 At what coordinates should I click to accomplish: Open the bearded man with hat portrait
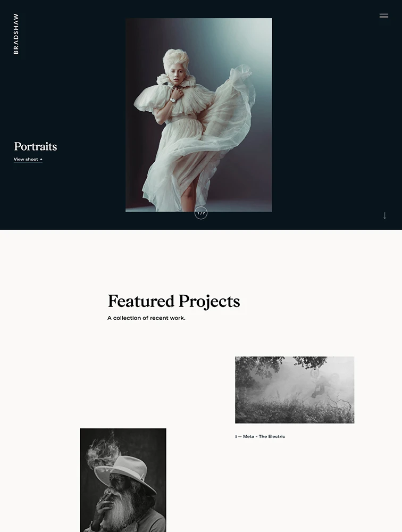click(123, 480)
